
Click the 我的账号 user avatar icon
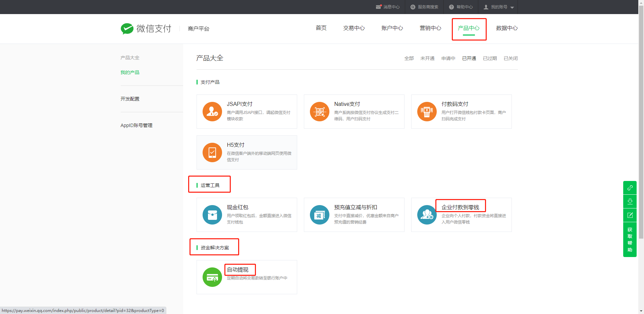click(486, 7)
